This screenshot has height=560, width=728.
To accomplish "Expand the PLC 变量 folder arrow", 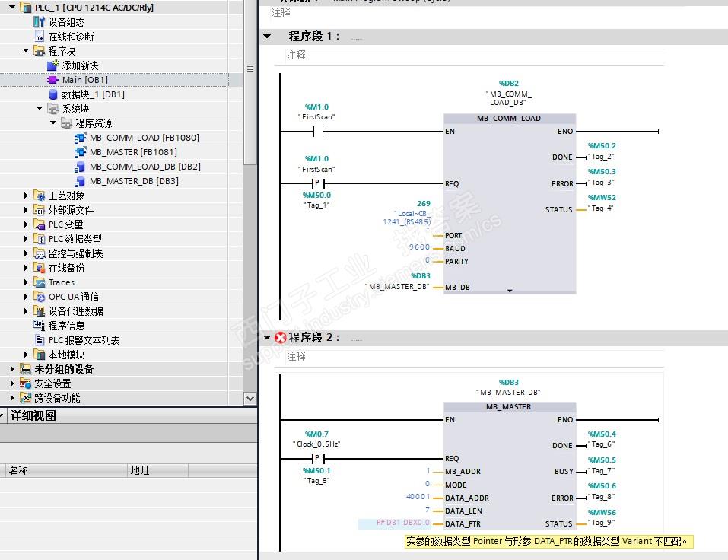I will [x=26, y=224].
